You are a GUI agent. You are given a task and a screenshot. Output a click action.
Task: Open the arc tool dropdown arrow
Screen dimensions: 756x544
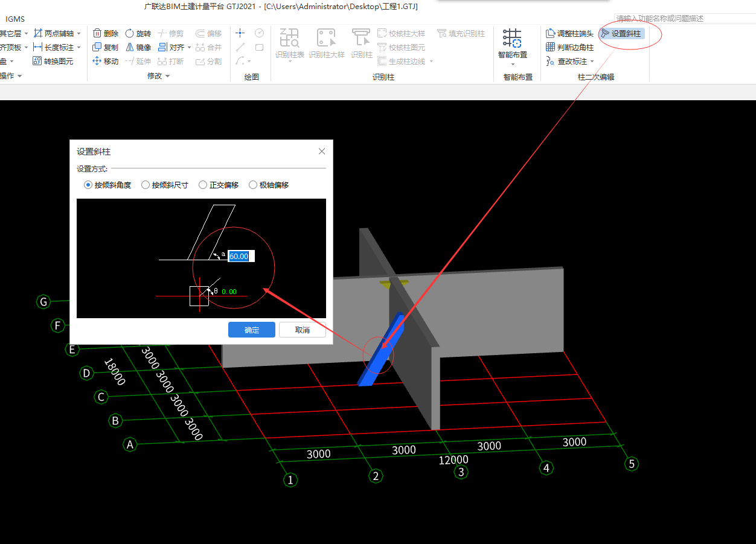coord(249,62)
